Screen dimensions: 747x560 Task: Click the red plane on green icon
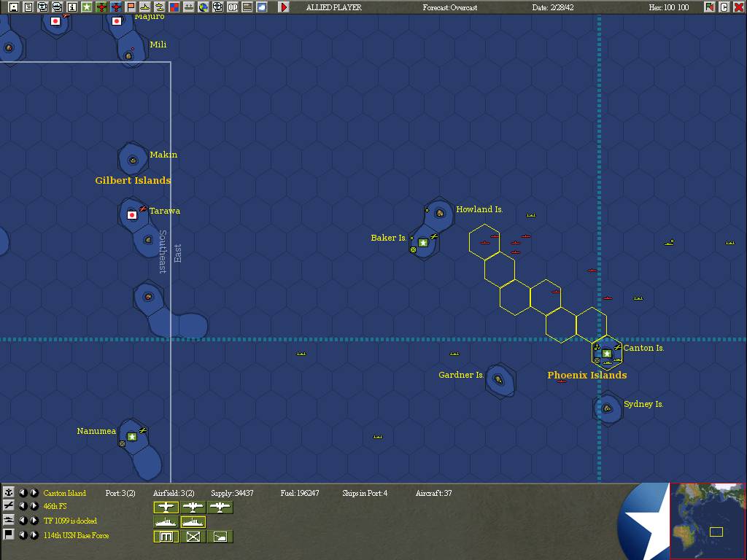click(101, 7)
